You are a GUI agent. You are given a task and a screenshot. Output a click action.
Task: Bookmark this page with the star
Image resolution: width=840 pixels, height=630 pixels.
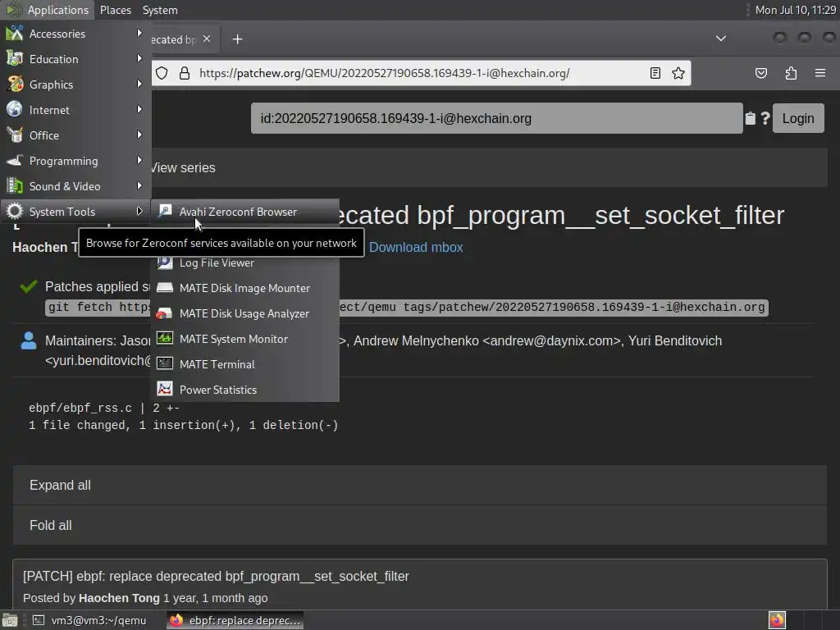pyautogui.click(x=678, y=73)
